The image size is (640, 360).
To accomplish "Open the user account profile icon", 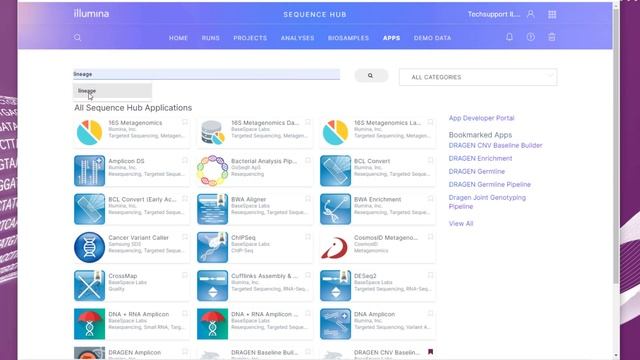I will coord(531,14).
